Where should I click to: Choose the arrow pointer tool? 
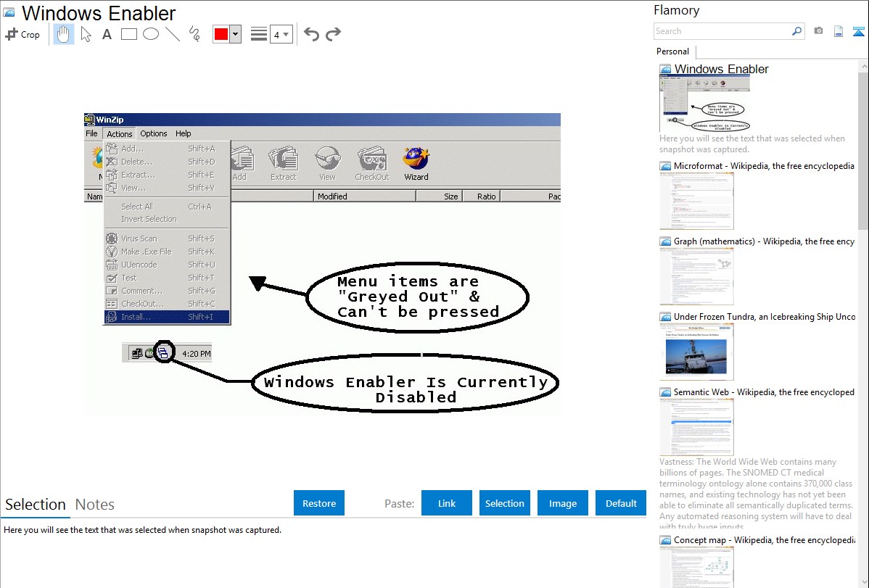[86, 34]
